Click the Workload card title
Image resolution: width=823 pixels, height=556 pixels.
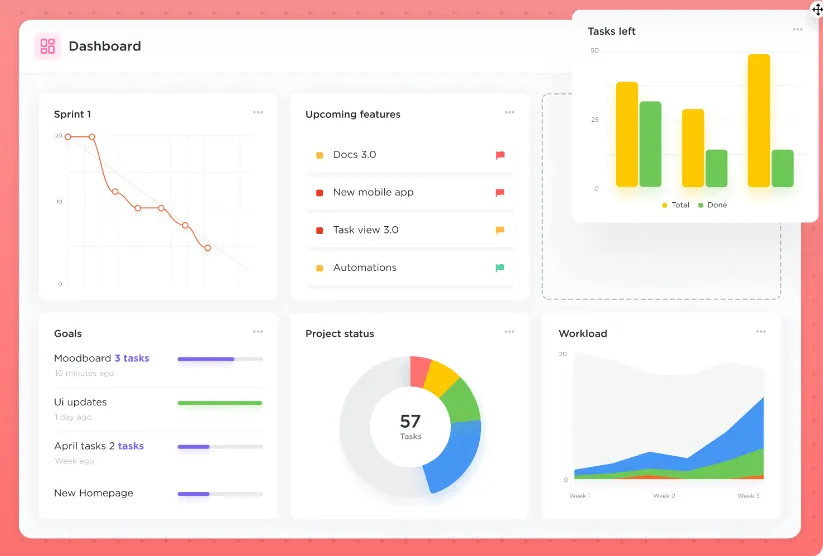pyautogui.click(x=583, y=333)
